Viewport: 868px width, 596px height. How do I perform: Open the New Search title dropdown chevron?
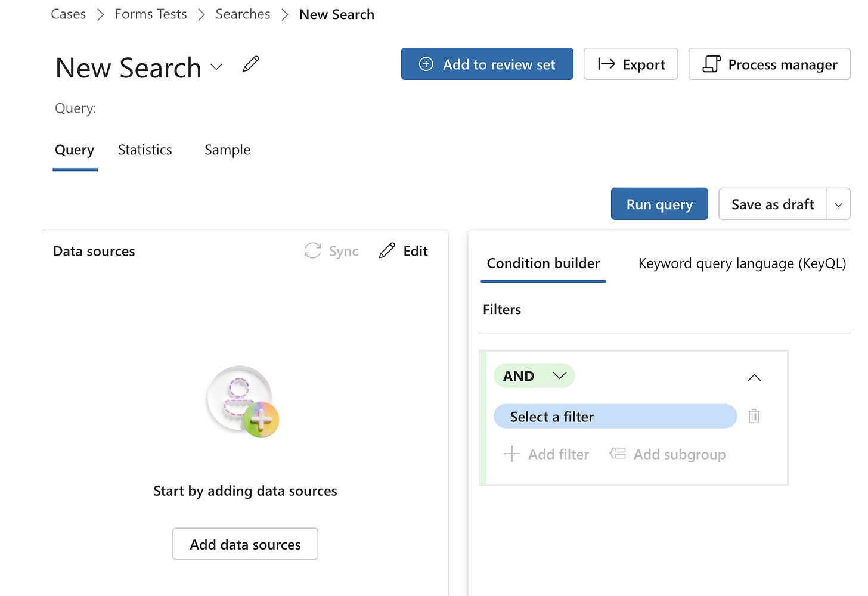(x=216, y=67)
